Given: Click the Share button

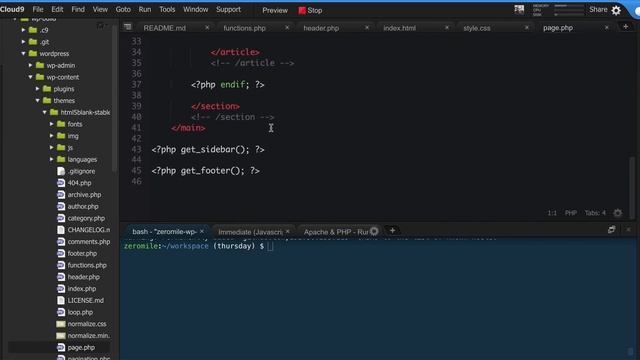Looking at the screenshot, I should [598, 9].
